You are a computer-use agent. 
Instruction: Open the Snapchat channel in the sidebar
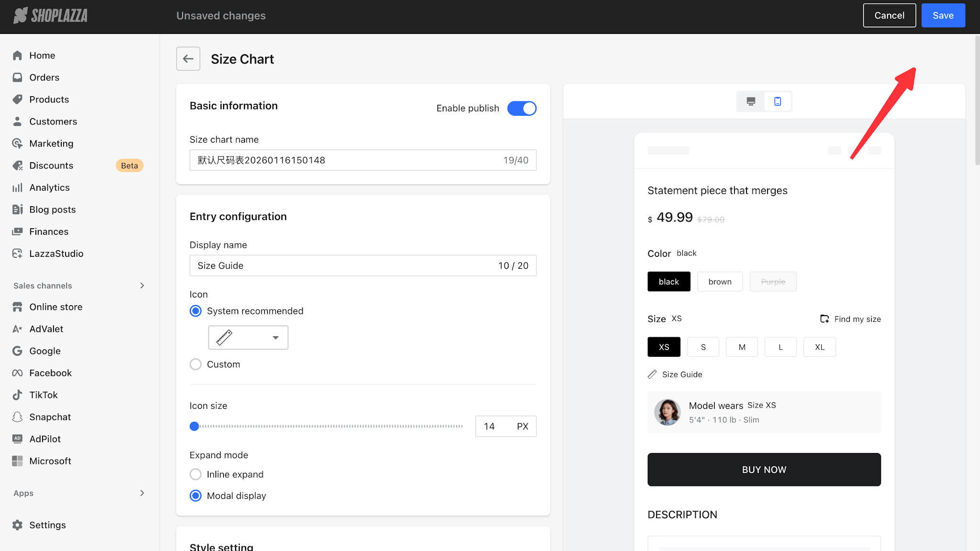[x=50, y=417]
